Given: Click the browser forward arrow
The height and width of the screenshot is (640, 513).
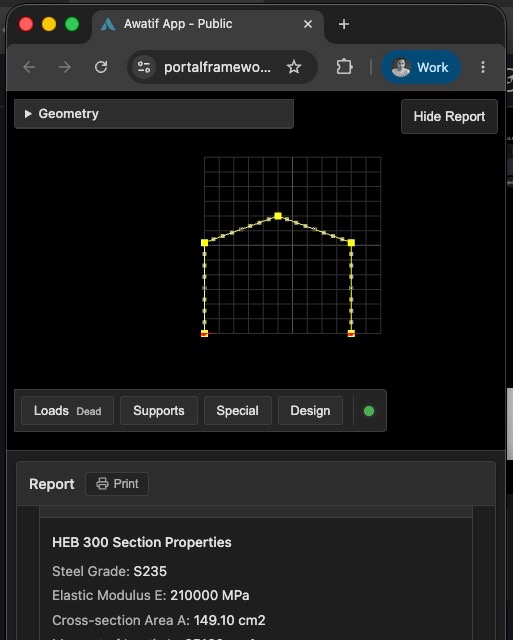Looking at the screenshot, I should pyautogui.click(x=64, y=67).
